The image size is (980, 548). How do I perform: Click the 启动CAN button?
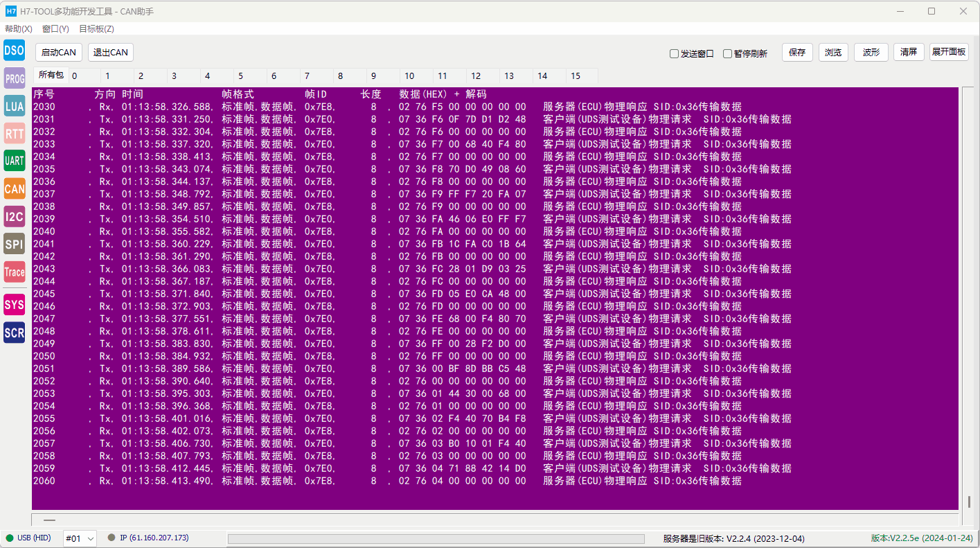tap(59, 53)
